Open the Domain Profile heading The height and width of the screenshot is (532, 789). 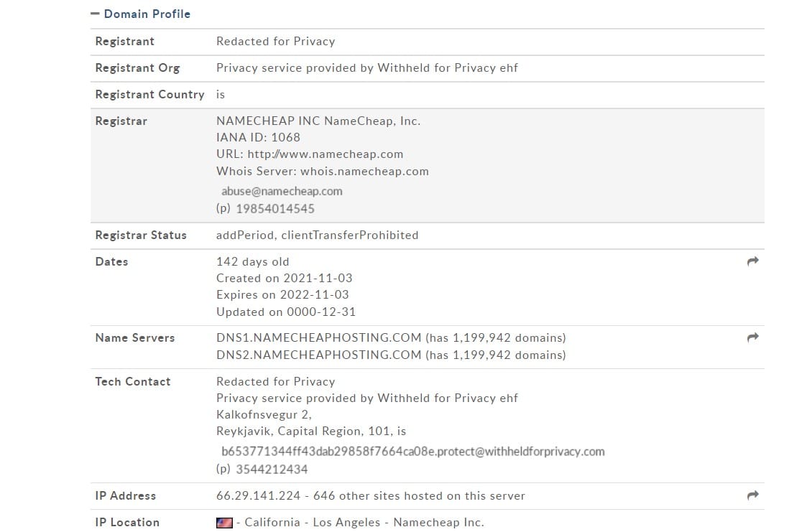(147, 14)
